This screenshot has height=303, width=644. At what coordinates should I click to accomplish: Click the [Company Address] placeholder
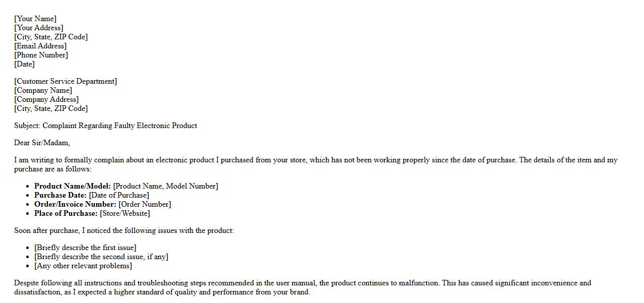[46, 99]
